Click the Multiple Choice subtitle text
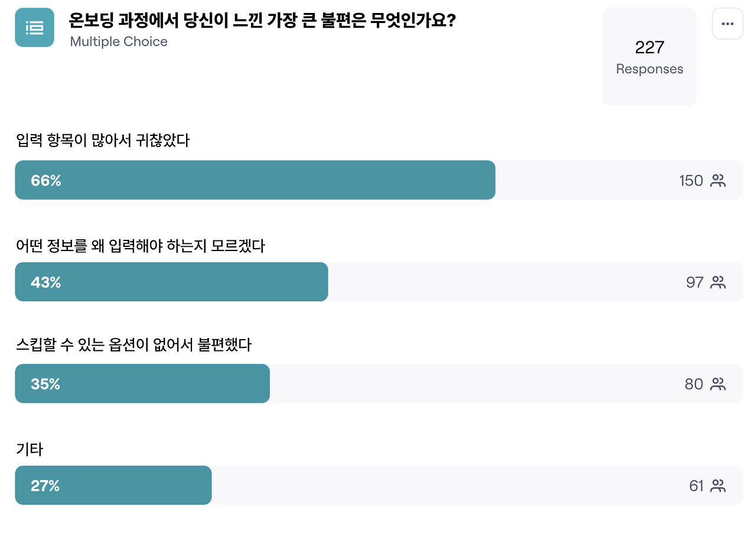756x547 pixels. click(119, 41)
